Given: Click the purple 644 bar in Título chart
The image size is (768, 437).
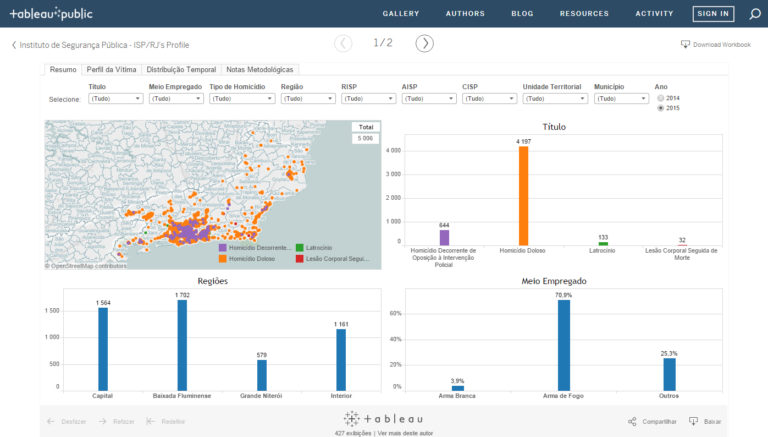Looking at the screenshot, I should click(x=444, y=237).
